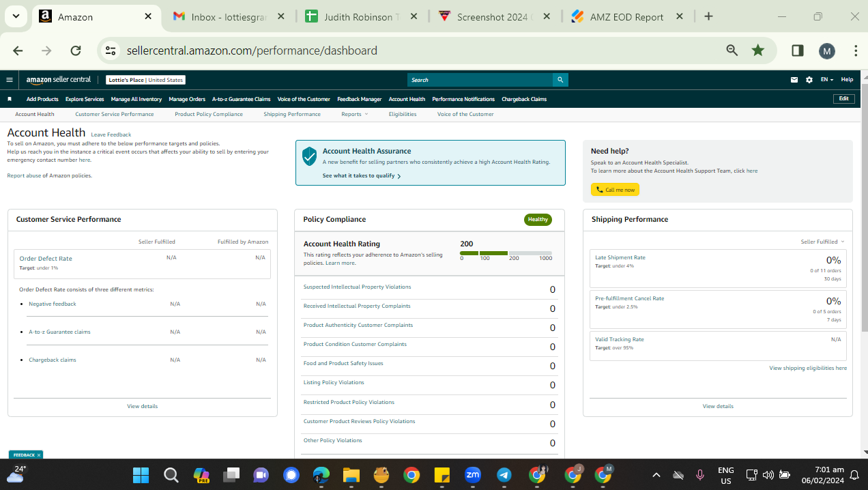868x490 pixels.
Task: Open Listing Policy Violations row
Action: pos(429,385)
